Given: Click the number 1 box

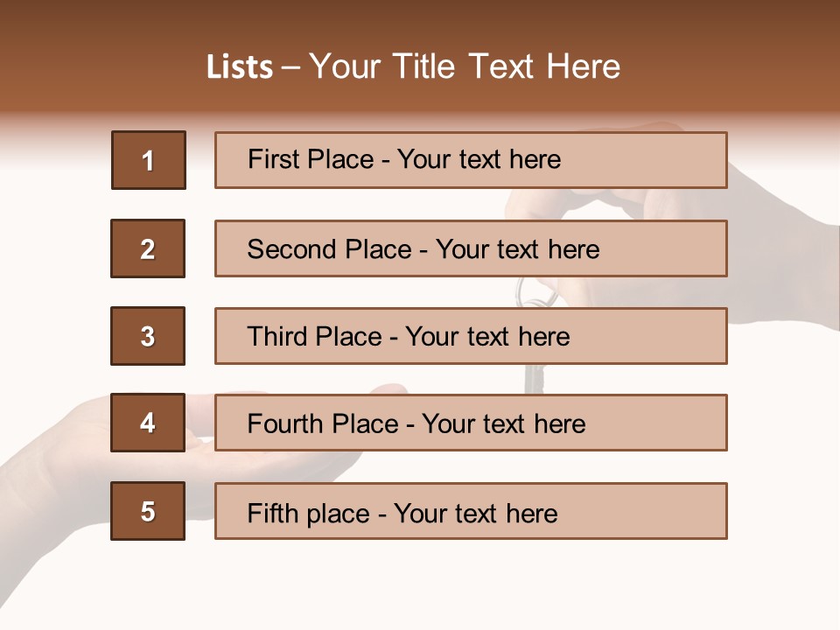Looking at the screenshot, I should point(148,160).
